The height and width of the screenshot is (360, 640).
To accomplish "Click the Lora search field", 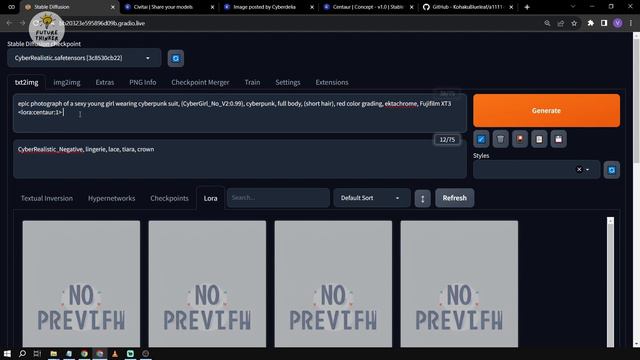I will [278, 198].
